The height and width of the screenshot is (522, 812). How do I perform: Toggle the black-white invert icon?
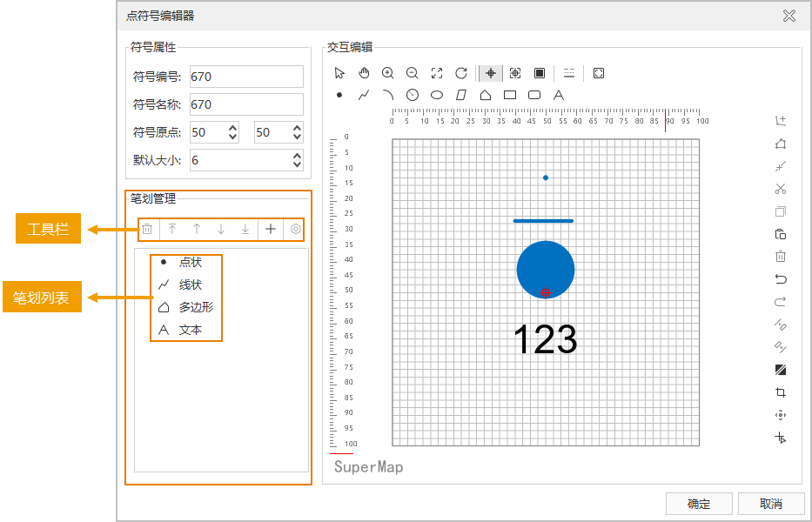click(x=781, y=370)
